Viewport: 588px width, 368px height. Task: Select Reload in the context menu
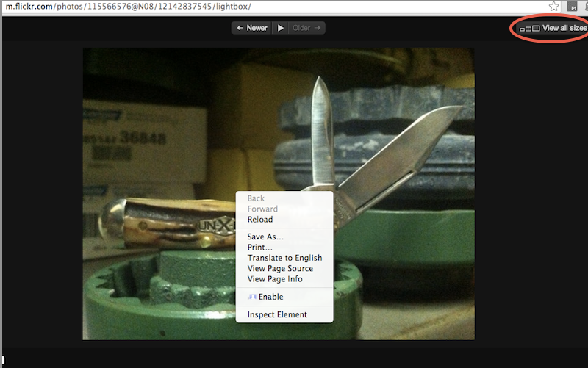(284, 219)
